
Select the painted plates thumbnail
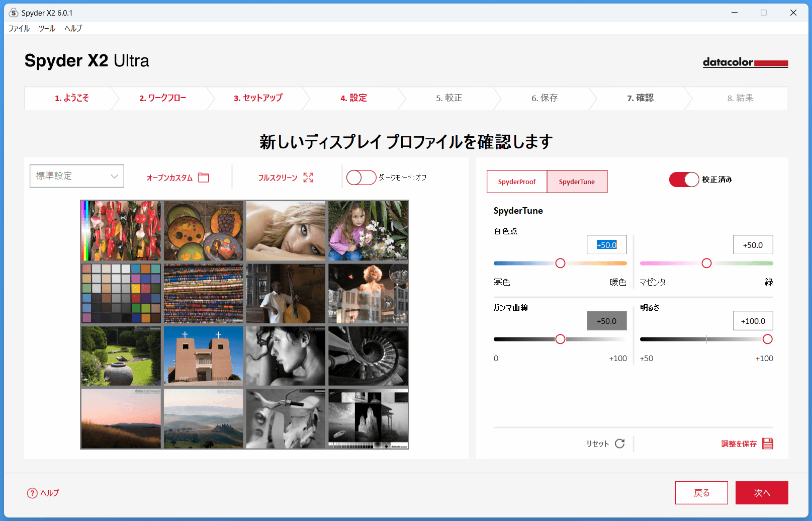click(x=204, y=231)
